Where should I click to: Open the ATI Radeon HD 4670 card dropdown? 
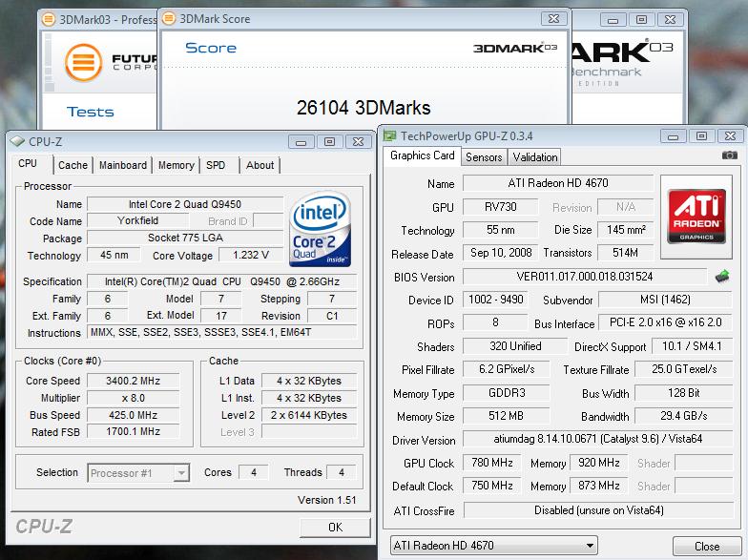coord(494,546)
